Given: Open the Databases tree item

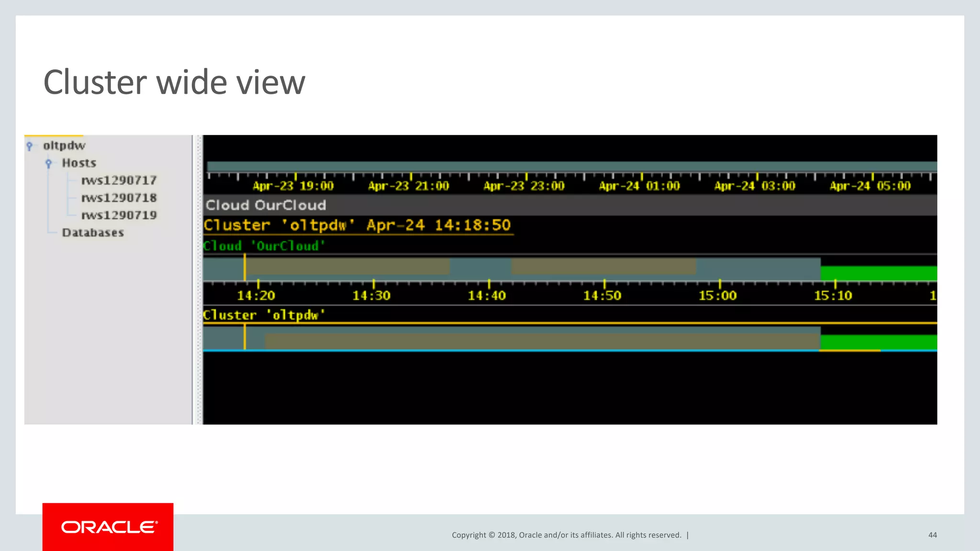Looking at the screenshot, I should point(93,233).
